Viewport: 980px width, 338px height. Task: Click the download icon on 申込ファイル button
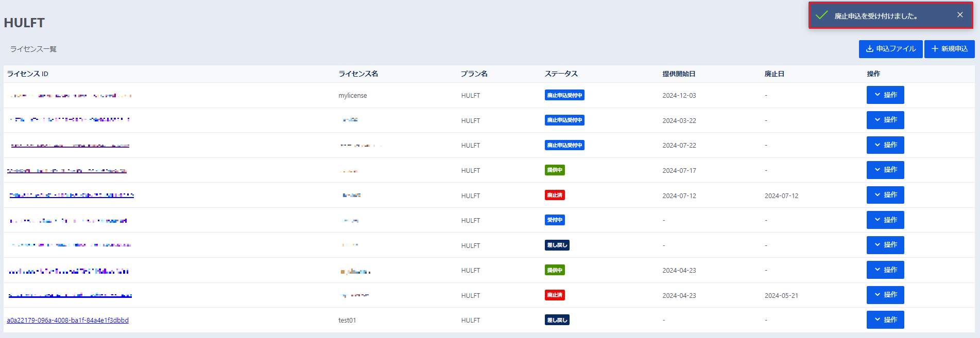(869, 49)
